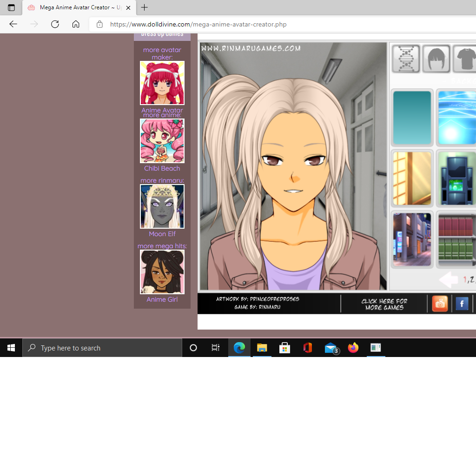Viewport: 476px width, 476px height.
Task: Save avatar with the orange camera icon
Action: 440,304
